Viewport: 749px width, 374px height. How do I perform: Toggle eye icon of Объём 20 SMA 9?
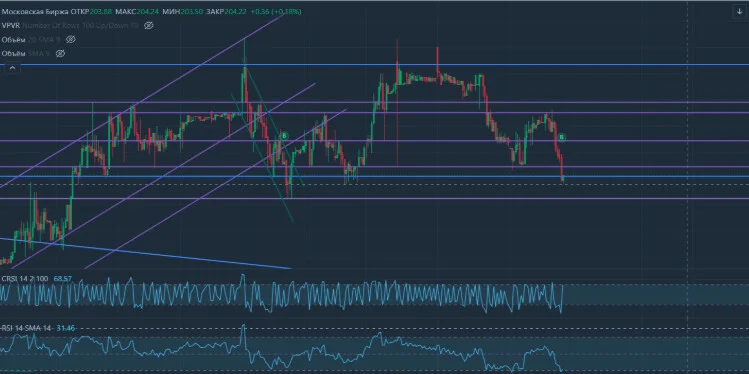[71, 39]
